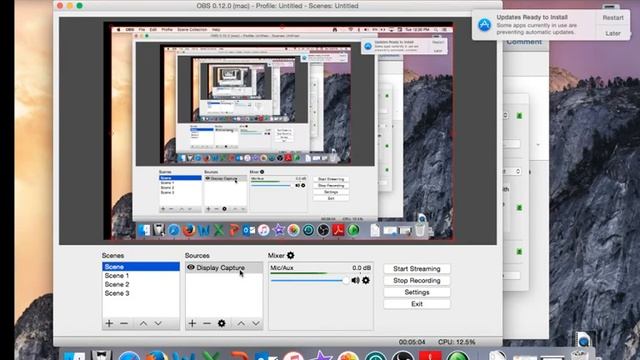Remove the selected source with the minus icon

[x=207, y=323]
